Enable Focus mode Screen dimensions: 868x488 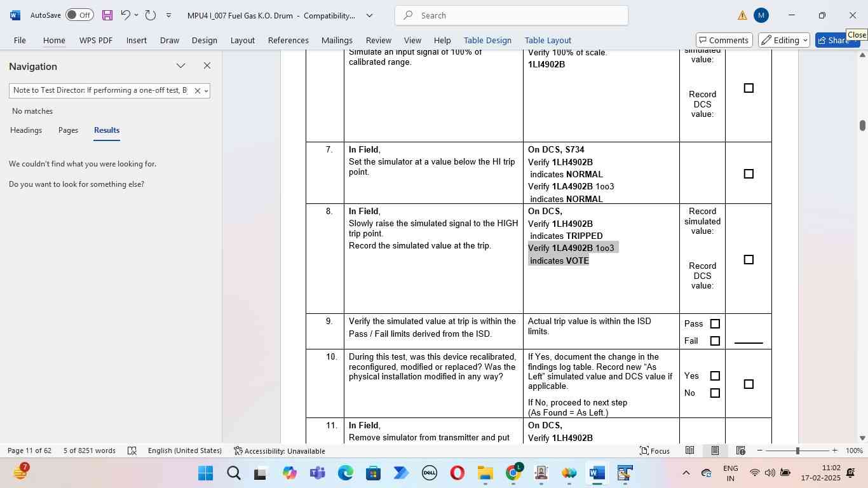(654, 451)
